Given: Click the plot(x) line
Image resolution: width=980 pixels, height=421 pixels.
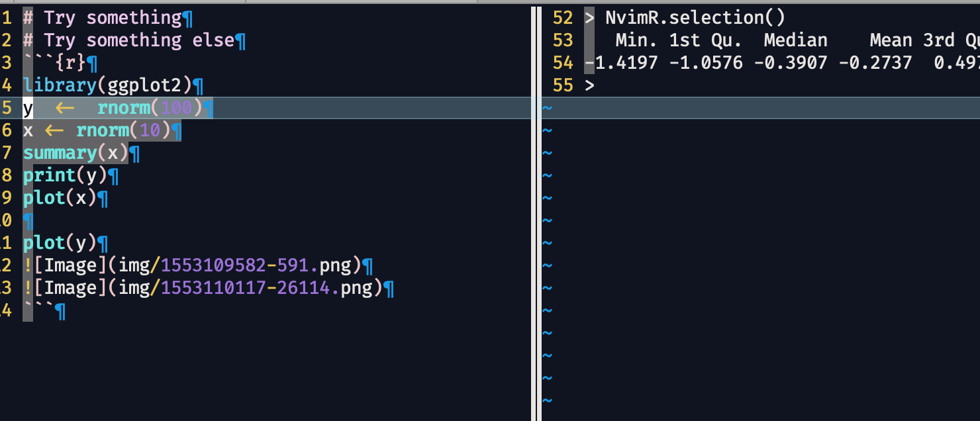Looking at the screenshot, I should [60, 197].
